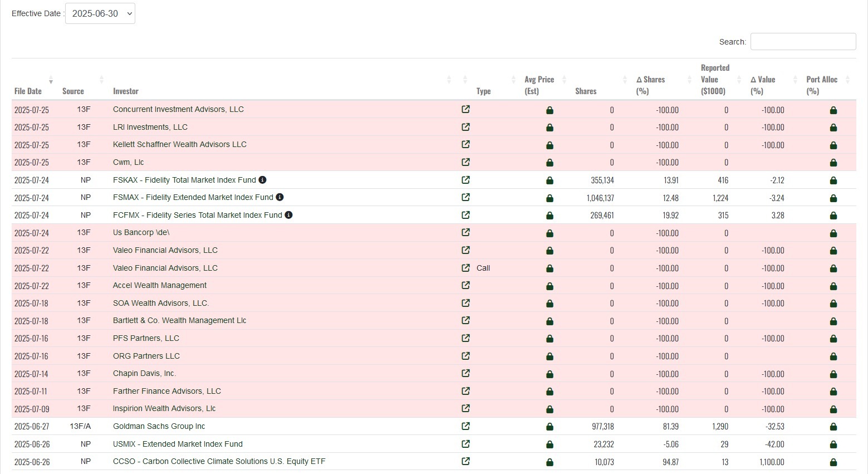Viewport: 868px width, 474px height.
Task: Open external link for Farther Finance Advisors
Action: pyautogui.click(x=465, y=391)
